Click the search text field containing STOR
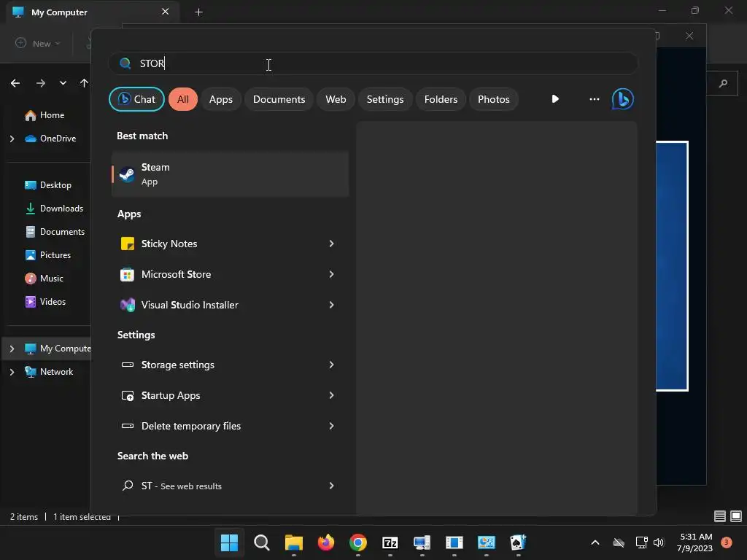 tap(373, 63)
